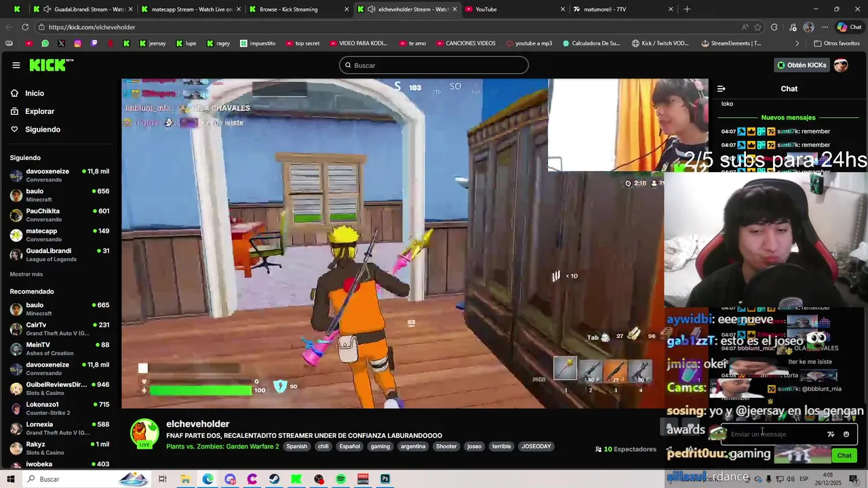Select the joseo tag

475,447
